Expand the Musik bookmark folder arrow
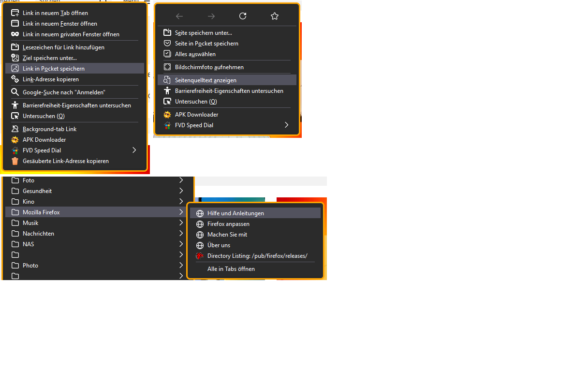The width and height of the screenshot is (588, 372). pos(181,223)
